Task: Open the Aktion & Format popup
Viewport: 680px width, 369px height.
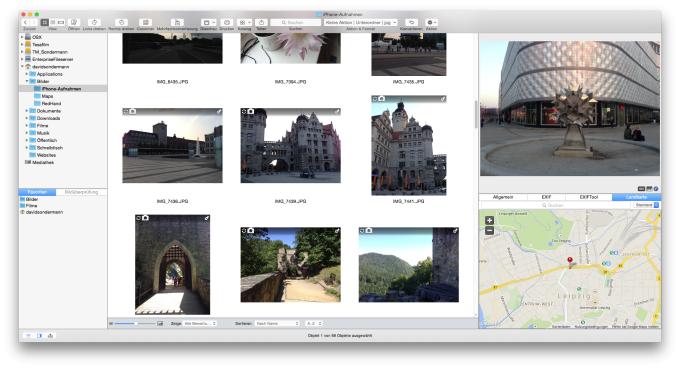Action: point(360,22)
